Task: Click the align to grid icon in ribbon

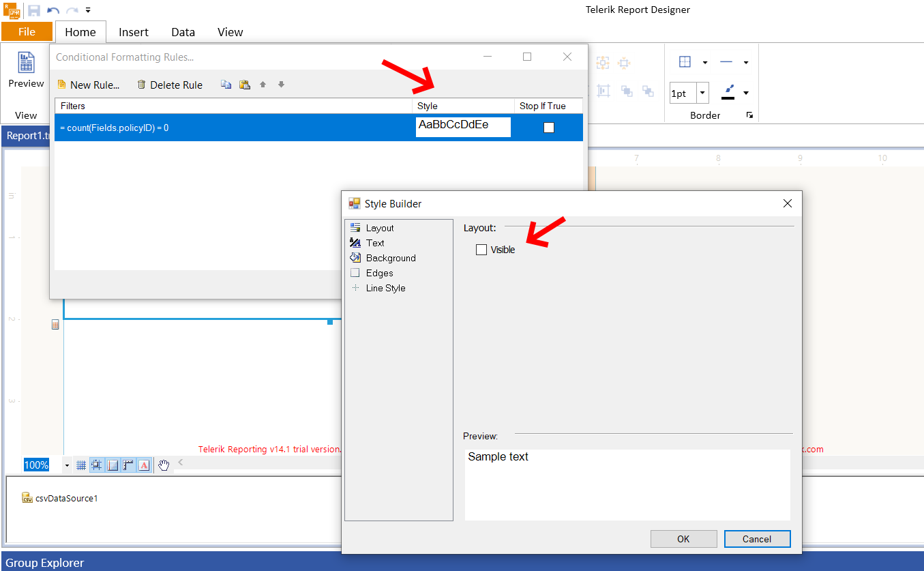Action: 603,91
